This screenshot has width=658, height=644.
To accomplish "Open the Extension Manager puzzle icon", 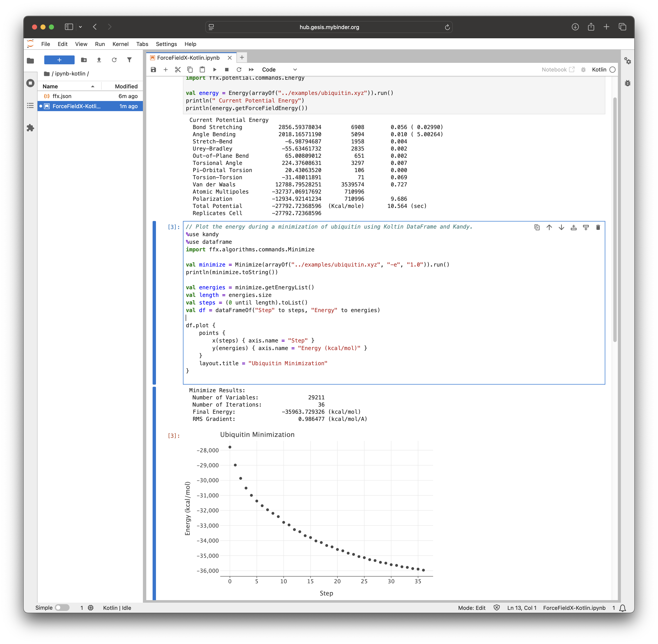I will point(30,128).
